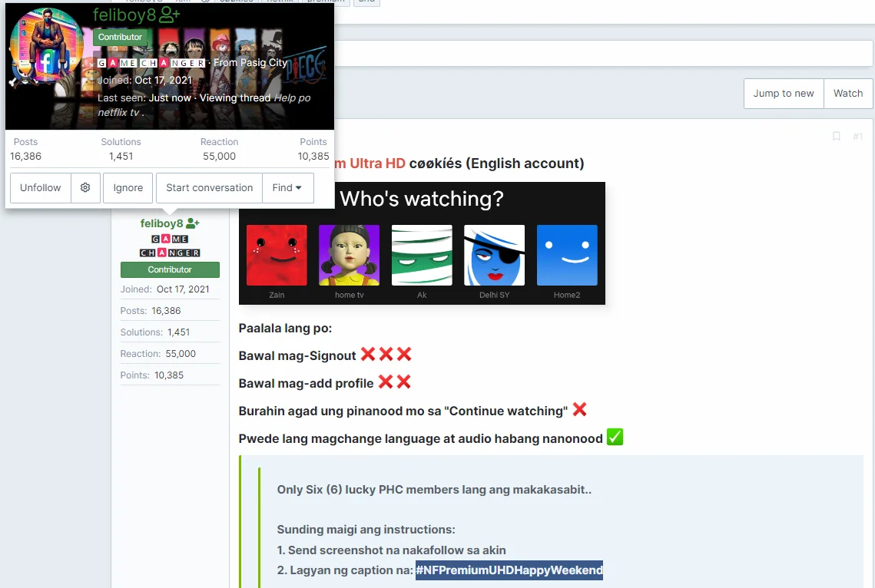Viewport: 875px width, 588px height.
Task: Click Reaction count 55,000 in the popup
Action: [219, 157]
